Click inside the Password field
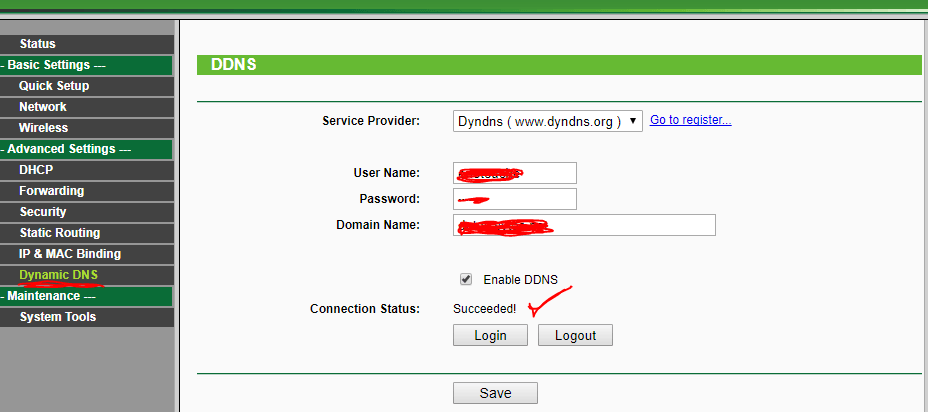Image resolution: width=928 pixels, height=412 pixels. [x=514, y=199]
